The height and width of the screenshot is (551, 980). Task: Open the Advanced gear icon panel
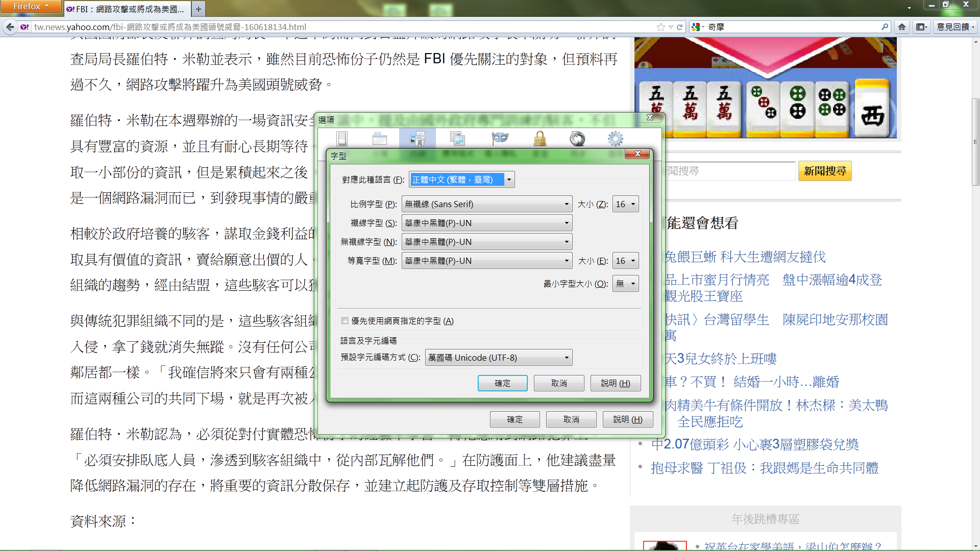pos(615,139)
